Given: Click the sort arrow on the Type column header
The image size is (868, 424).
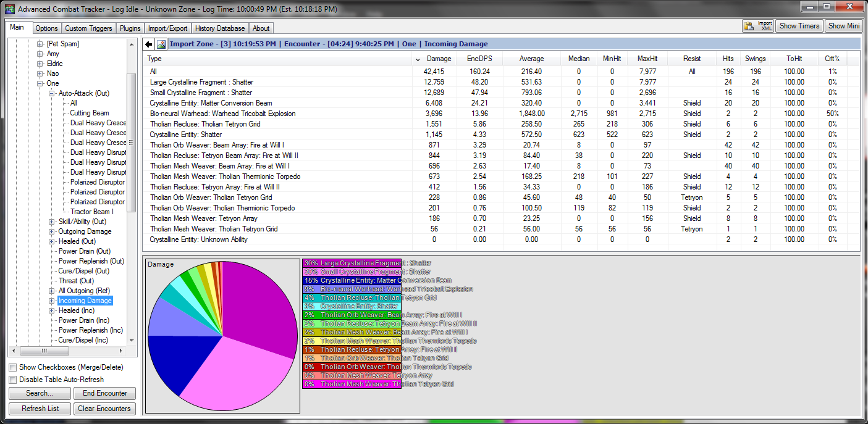Looking at the screenshot, I should coord(418,59).
